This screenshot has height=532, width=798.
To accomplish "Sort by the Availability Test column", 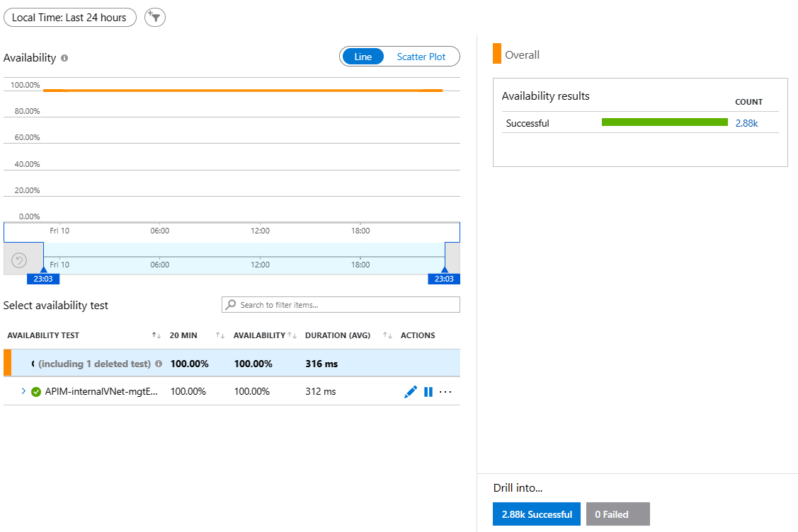I will (x=156, y=335).
